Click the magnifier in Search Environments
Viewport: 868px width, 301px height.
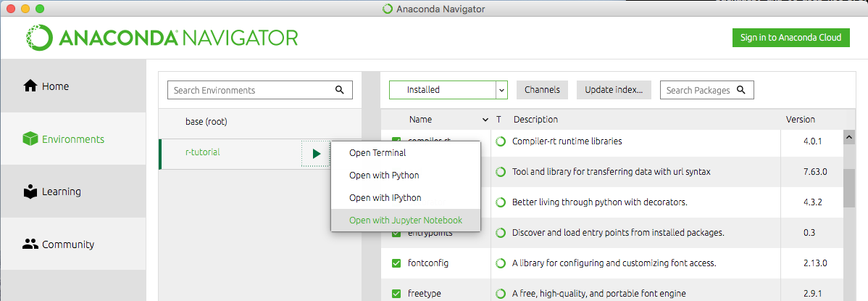point(339,90)
